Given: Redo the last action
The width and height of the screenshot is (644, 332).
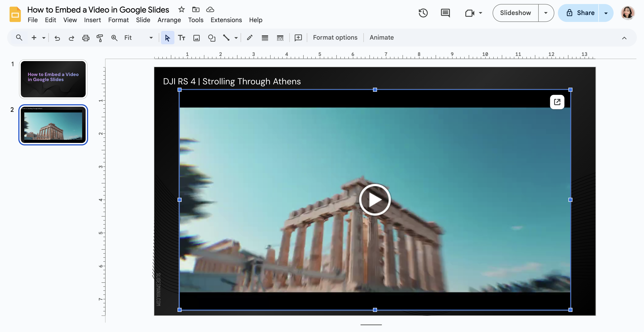Looking at the screenshot, I should pyautogui.click(x=72, y=38).
